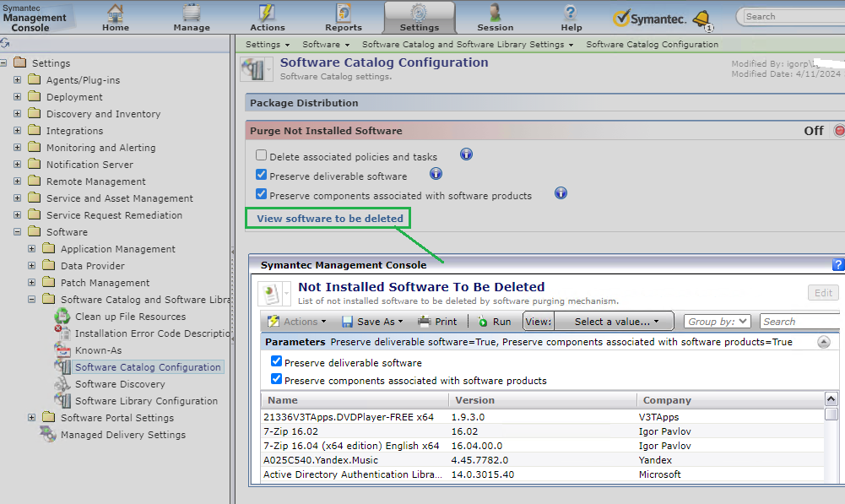Click the report icon beside Not Installed Software
This screenshot has width=845, height=504.
pyautogui.click(x=270, y=295)
